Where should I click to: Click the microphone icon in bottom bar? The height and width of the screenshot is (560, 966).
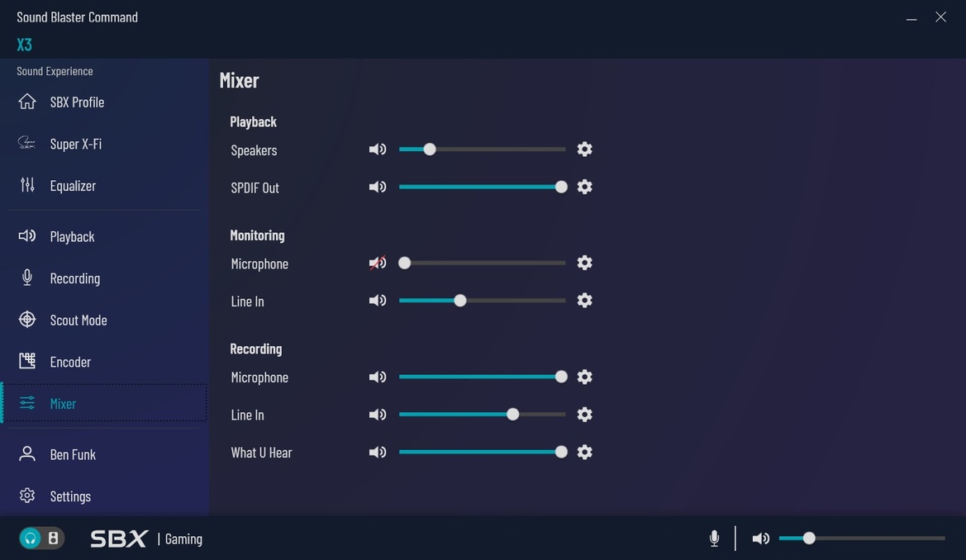714,539
